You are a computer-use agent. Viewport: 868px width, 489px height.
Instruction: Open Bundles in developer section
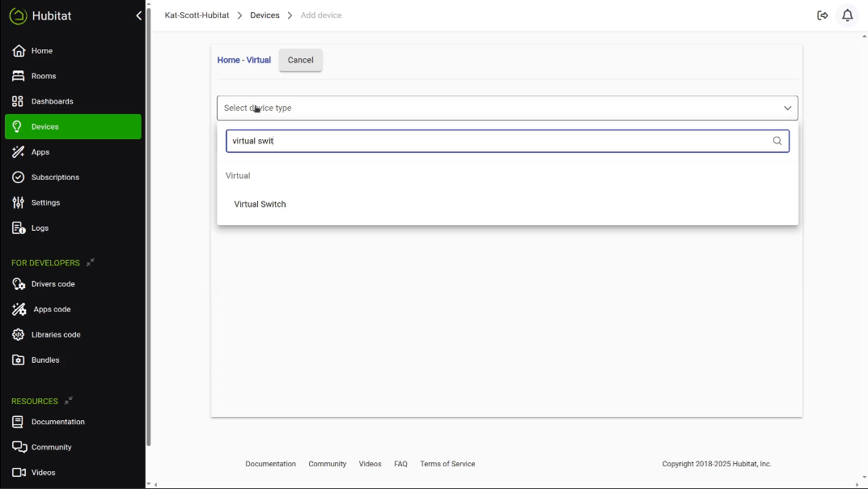click(45, 360)
